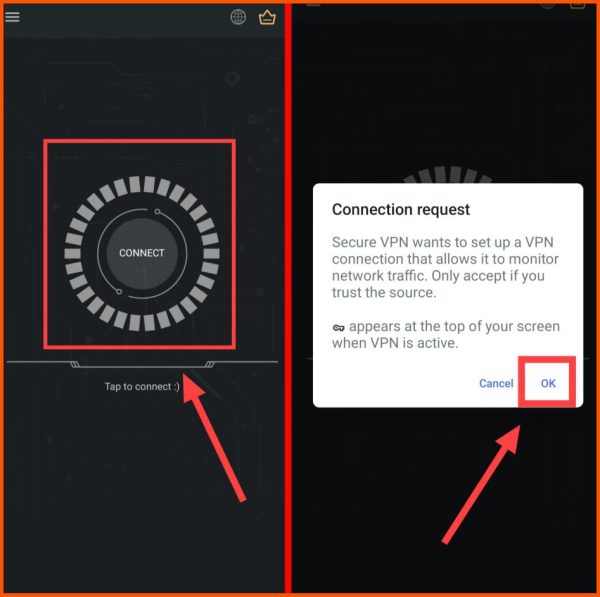This screenshot has height=597, width=600.
Task: Click the "Connection request" dialog title
Action: tap(401, 210)
